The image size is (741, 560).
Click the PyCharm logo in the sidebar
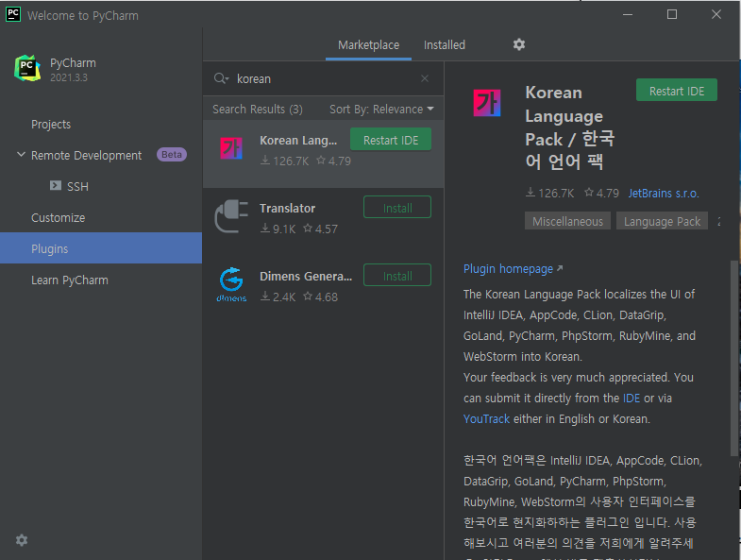(27, 68)
